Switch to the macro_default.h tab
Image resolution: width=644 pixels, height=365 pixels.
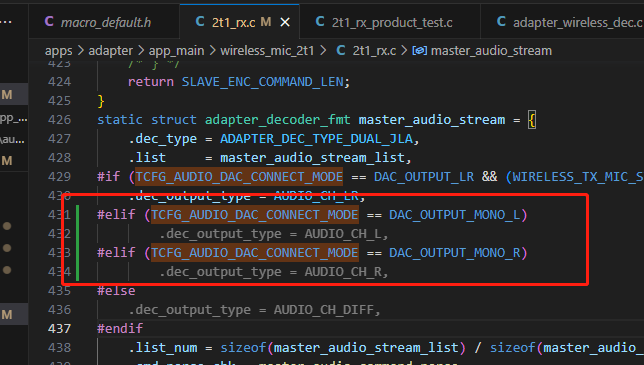point(98,22)
